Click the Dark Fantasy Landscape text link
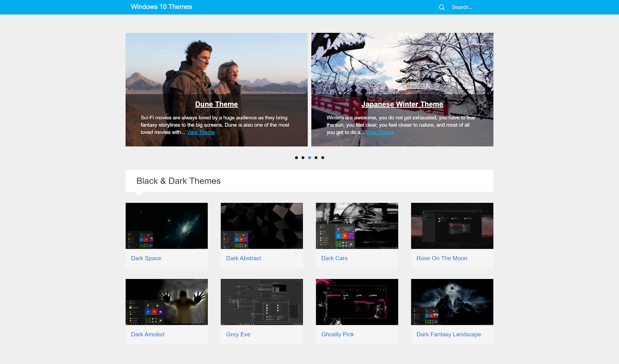This screenshot has height=364, width=619. [449, 334]
